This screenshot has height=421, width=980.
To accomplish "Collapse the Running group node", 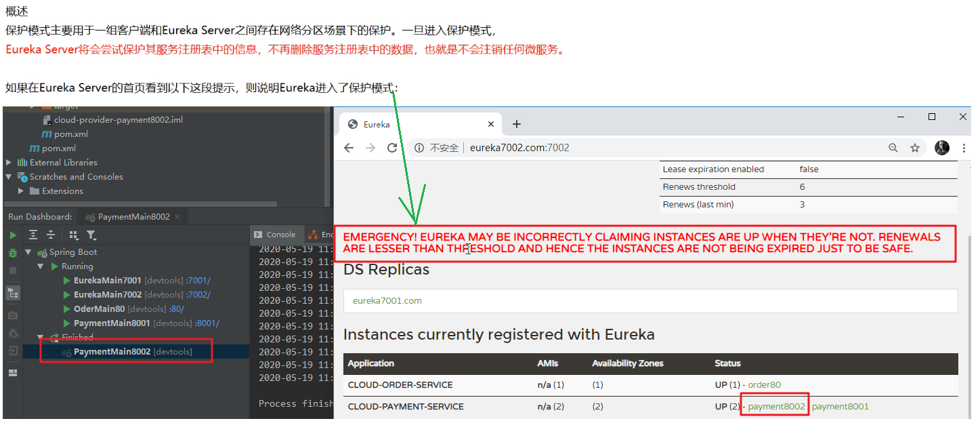I will [x=41, y=266].
